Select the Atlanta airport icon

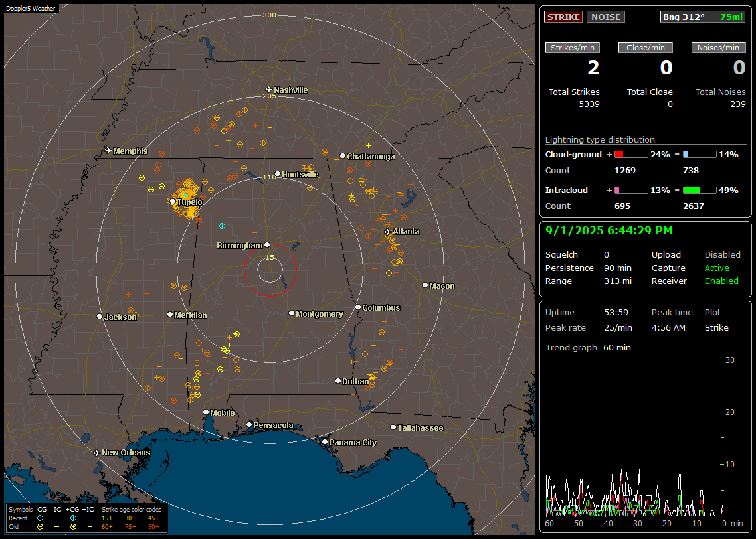tap(388, 232)
